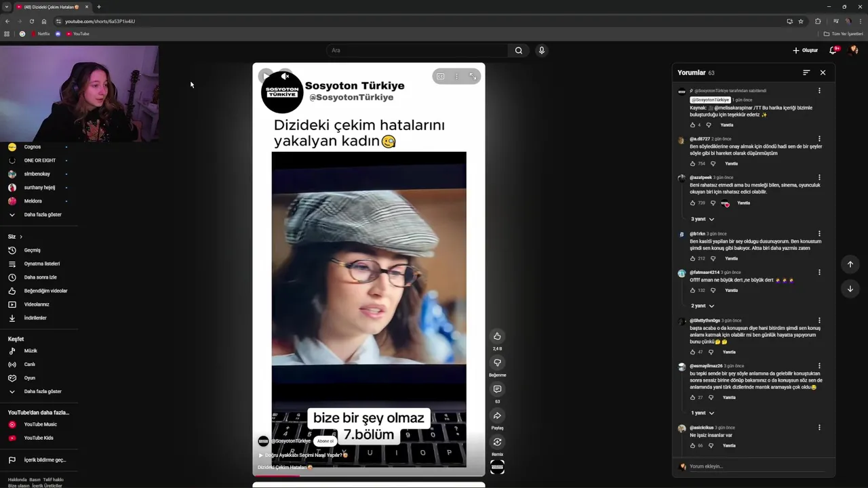Like the pinned @SosyotonTürkiye comment
This screenshot has width=868, height=488.
pyautogui.click(x=692, y=125)
